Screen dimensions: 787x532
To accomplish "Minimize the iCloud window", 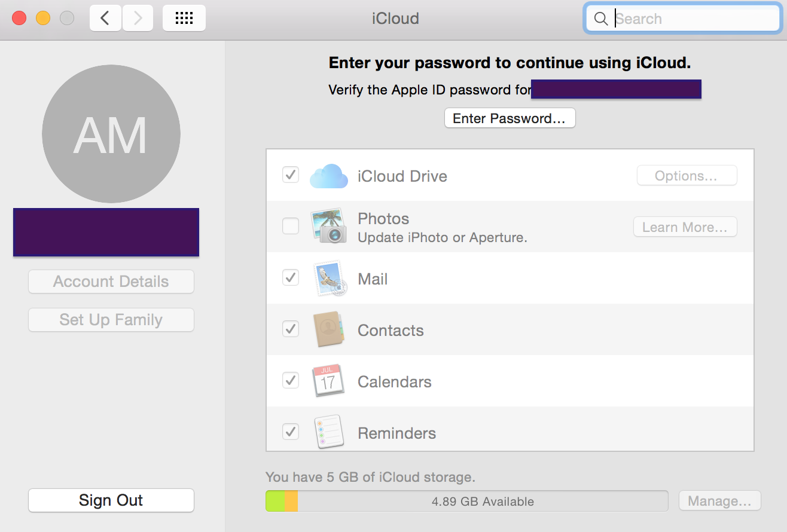I will 43,18.
